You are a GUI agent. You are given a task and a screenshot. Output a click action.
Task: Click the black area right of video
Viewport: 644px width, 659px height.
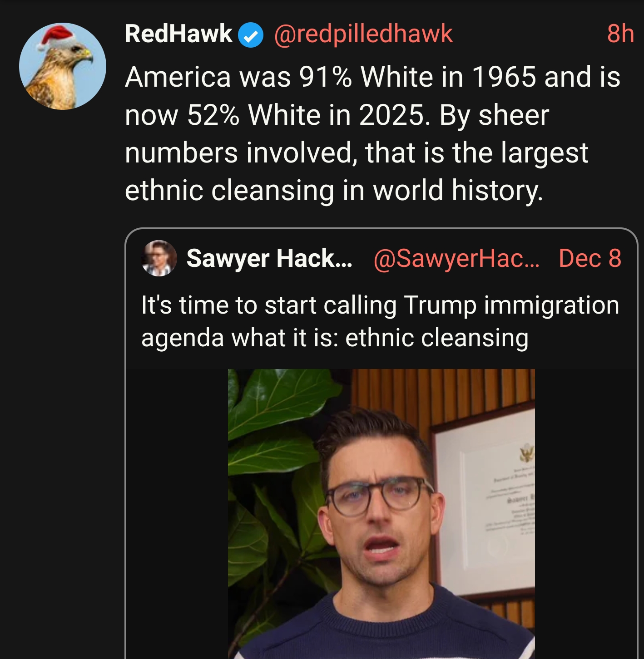pos(585,513)
